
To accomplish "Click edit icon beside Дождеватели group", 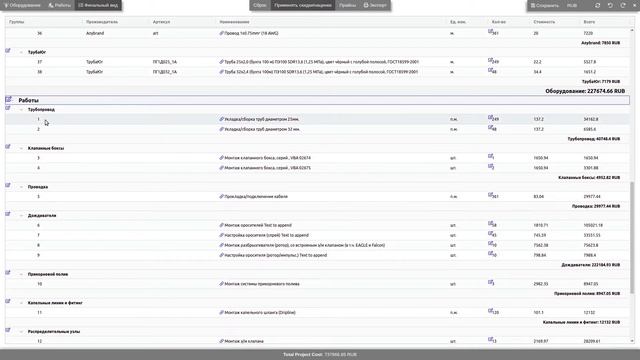I will (x=8, y=214).
